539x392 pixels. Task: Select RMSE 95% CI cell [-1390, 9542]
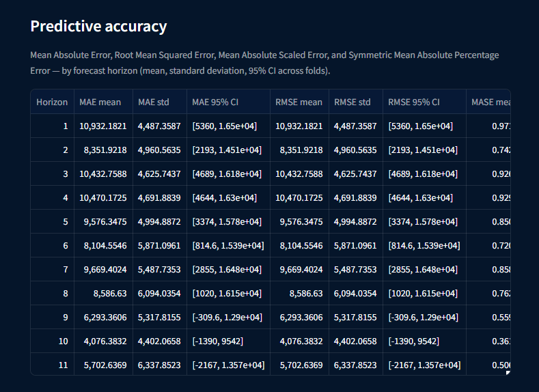pos(424,341)
